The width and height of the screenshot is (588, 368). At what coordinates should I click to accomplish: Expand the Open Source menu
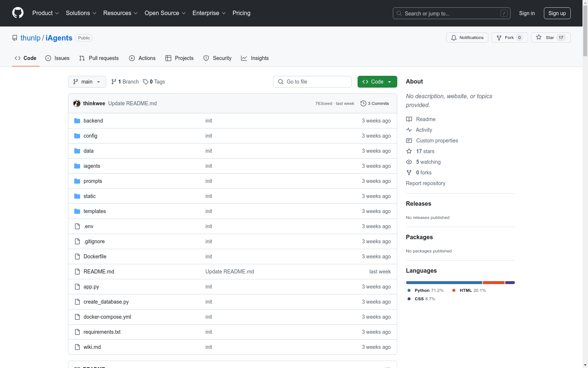pos(165,13)
